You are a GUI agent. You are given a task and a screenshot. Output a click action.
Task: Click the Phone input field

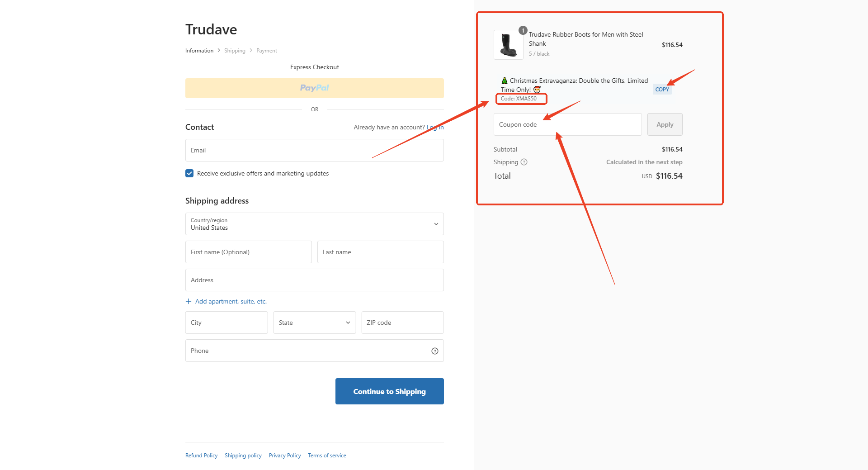coord(315,351)
